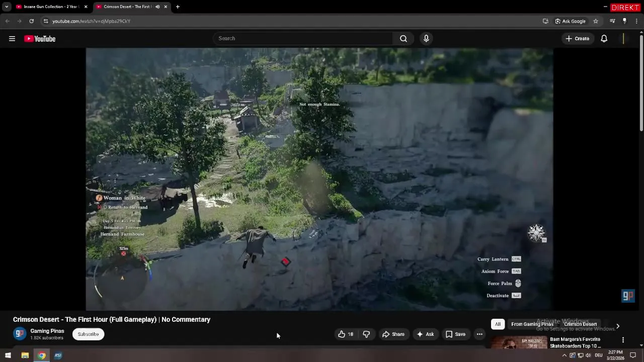
Task: Close the Insane Gun Collection tab
Action: tap(86, 7)
